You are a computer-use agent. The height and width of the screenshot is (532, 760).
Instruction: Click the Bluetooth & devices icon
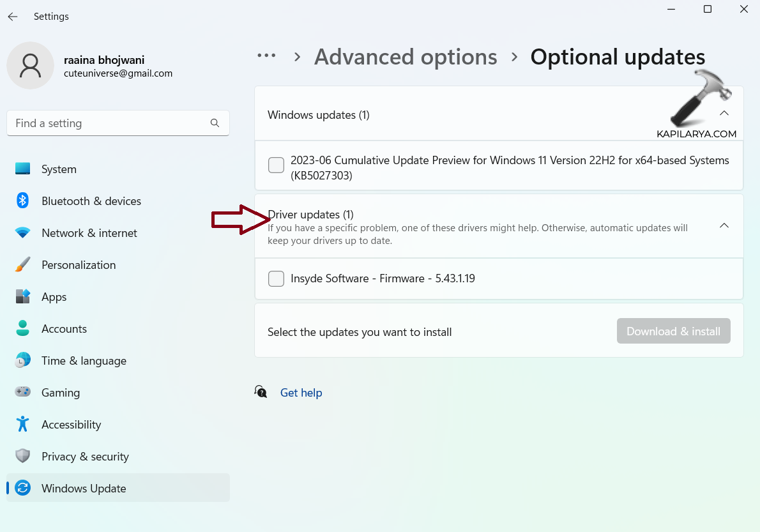(x=23, y=201)
